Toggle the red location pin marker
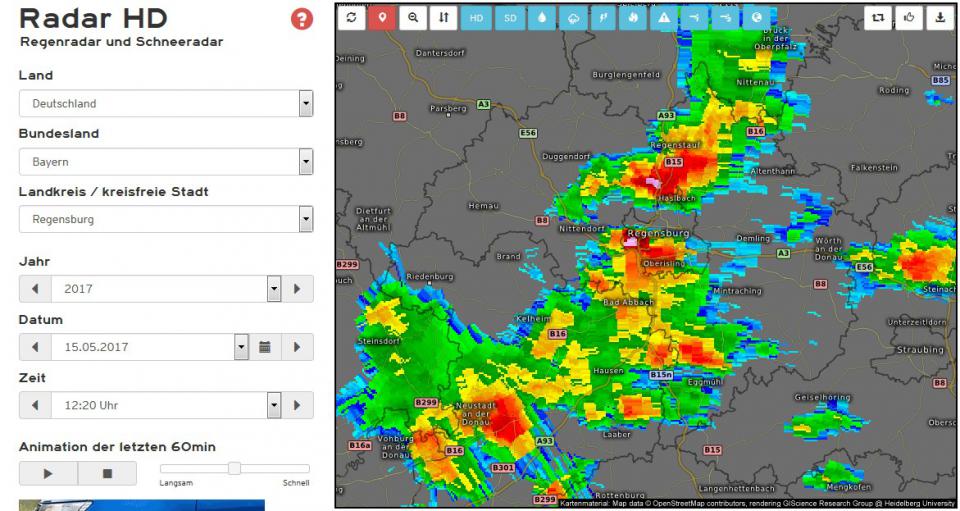This screenshot has width=960, height=511. [x=382, y=18]
